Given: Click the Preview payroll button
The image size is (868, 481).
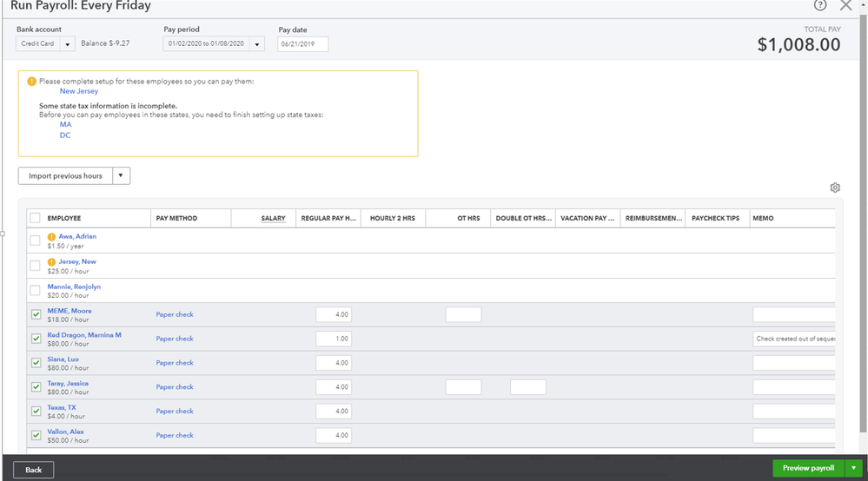Looking at the screenshot, I should pyautogui.click(x=809, y=469).
